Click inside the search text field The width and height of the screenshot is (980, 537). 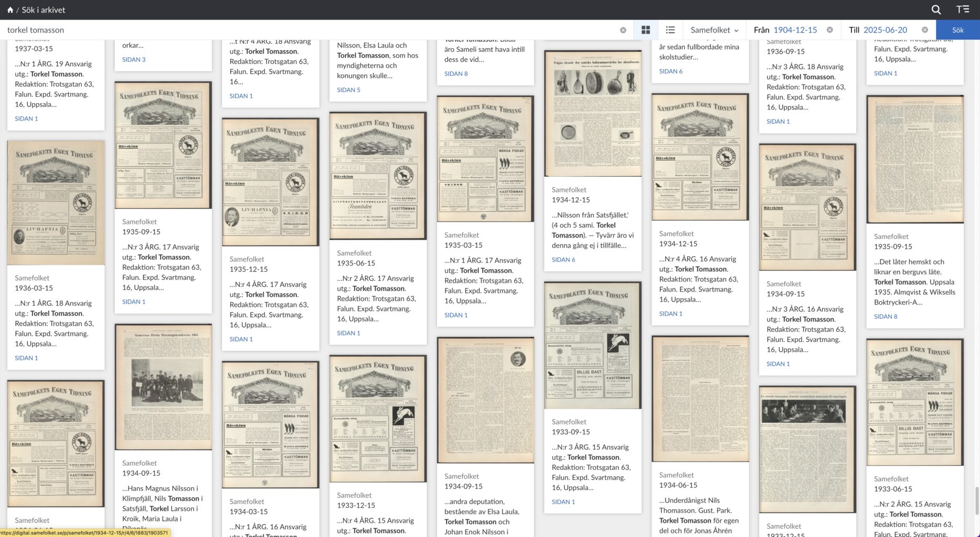[310, 30]
